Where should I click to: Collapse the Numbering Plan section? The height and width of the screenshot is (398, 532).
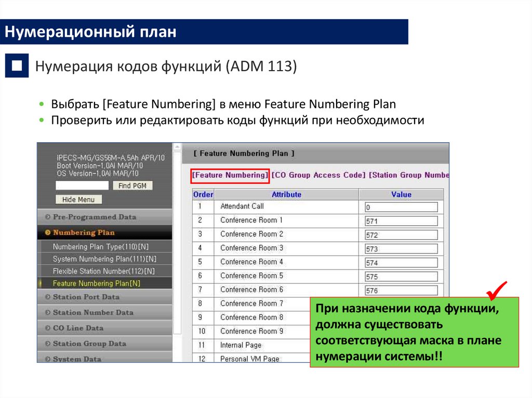[x=105, y=232]
